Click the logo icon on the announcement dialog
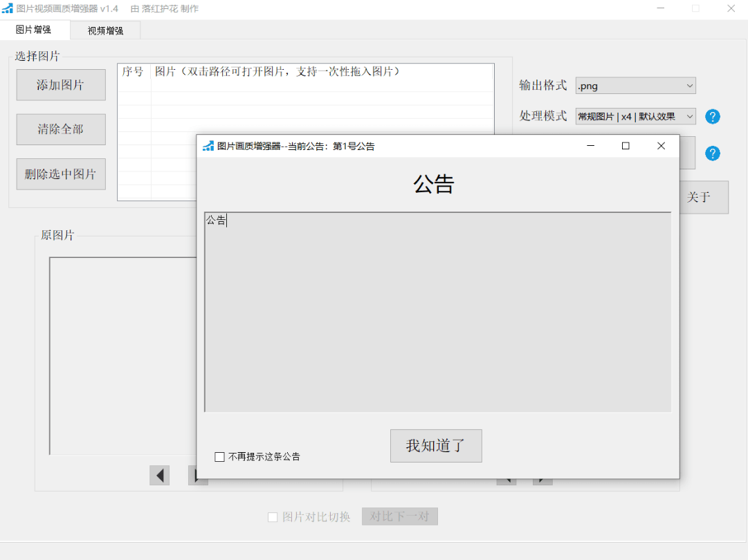Screen dimensions: 748x560 click(207, 146)
